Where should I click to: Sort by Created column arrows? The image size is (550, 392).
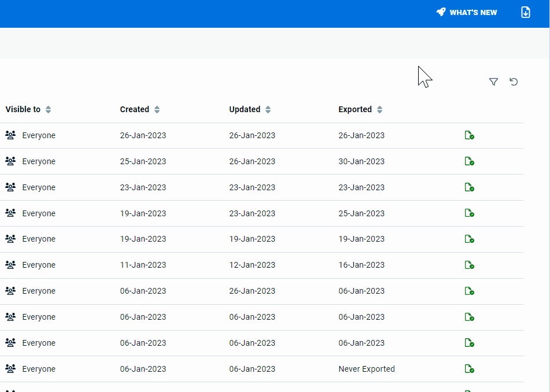[x=157, y=109]
